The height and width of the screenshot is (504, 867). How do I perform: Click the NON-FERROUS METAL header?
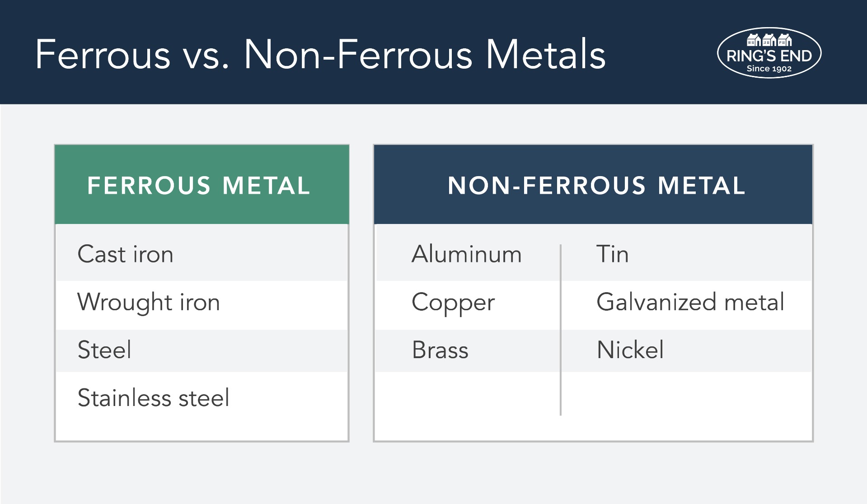tap(593, 185)
